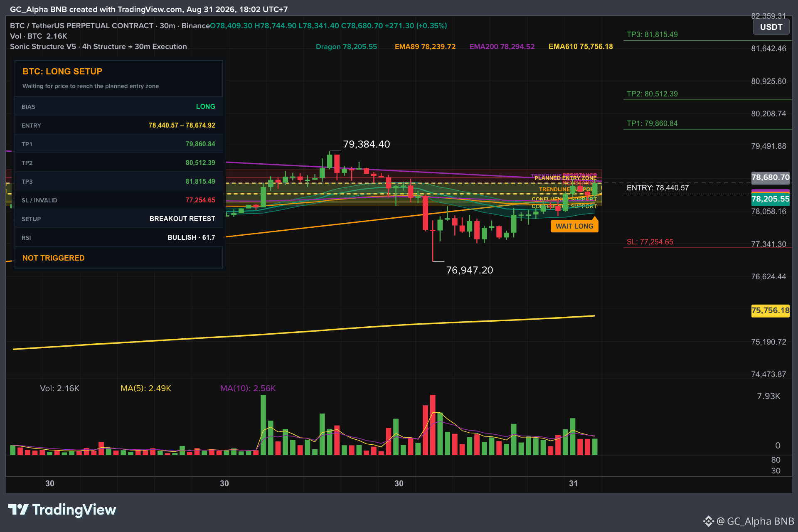Click the TP3 value 81,815.49 in panel
This screenshot has height=532, width=798.
200,182
